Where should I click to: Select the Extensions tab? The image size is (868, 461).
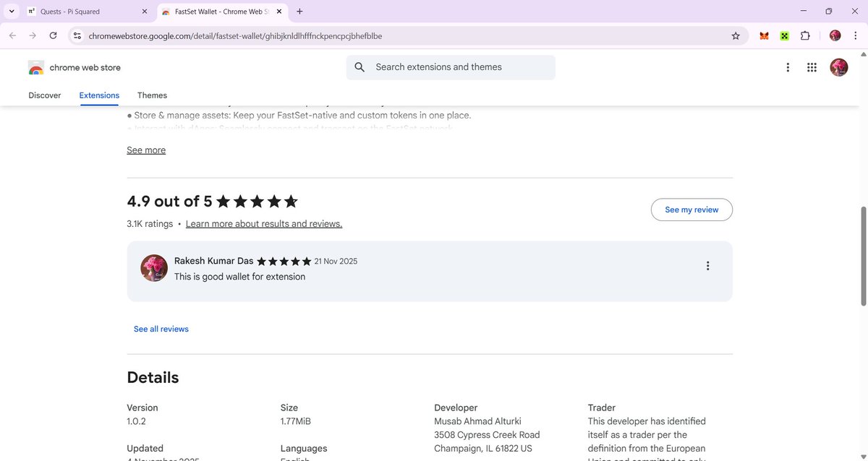click(99, 95)
